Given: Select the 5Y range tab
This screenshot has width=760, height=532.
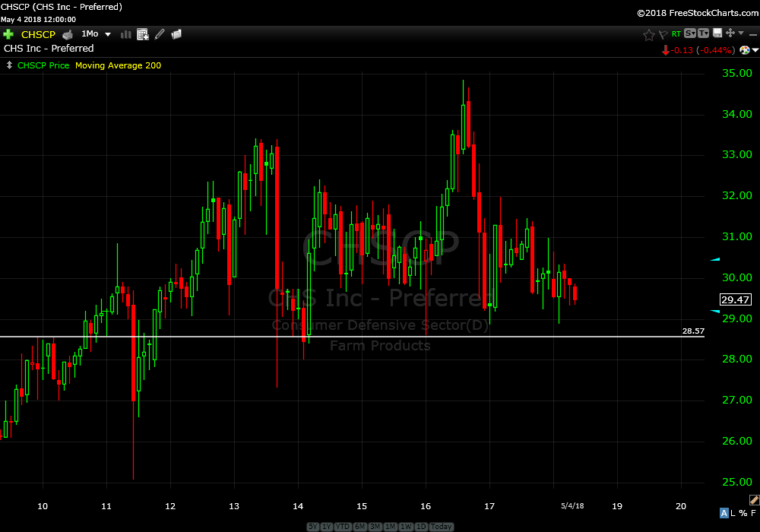Looking at the screenshot, I should point(313,527).
